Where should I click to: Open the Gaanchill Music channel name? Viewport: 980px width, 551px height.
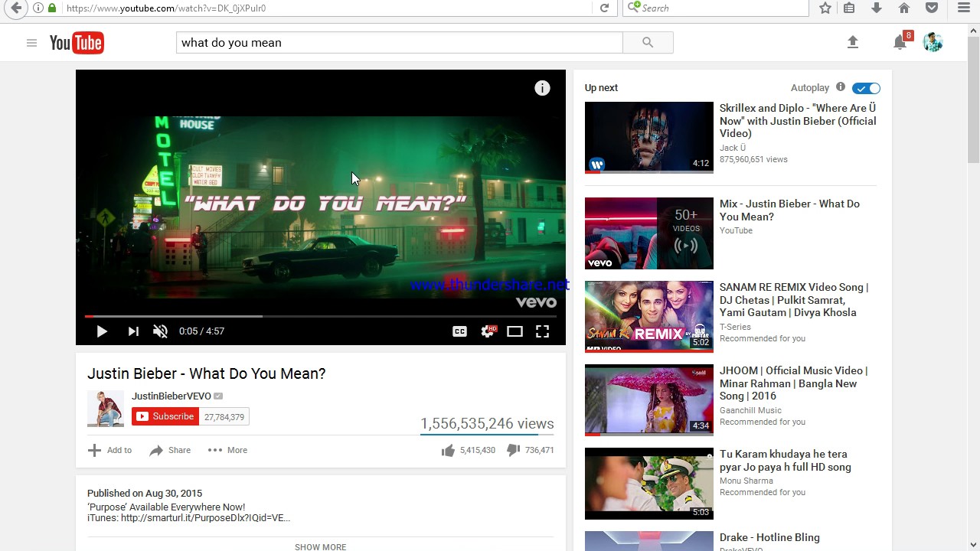point(750,410)
